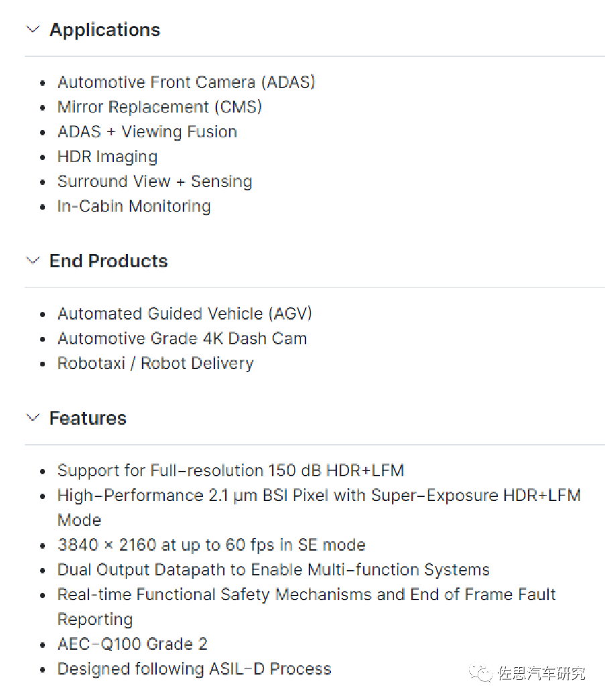Image resolution: width=605 pixels, height=700 pixels.
Task: Select the Automated Guided Vehicle (AGV) entry
Action: pos(185,313)
